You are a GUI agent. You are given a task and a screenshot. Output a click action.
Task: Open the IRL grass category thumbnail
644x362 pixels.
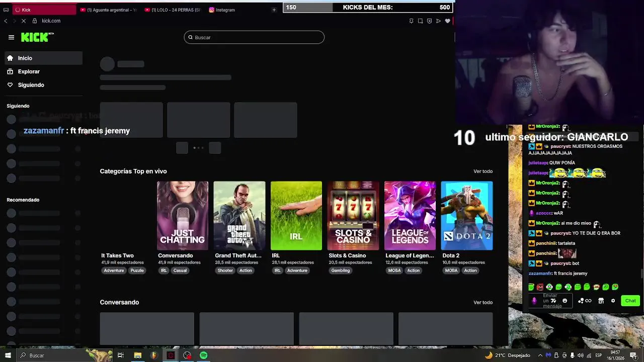click(x=296, y=216)
